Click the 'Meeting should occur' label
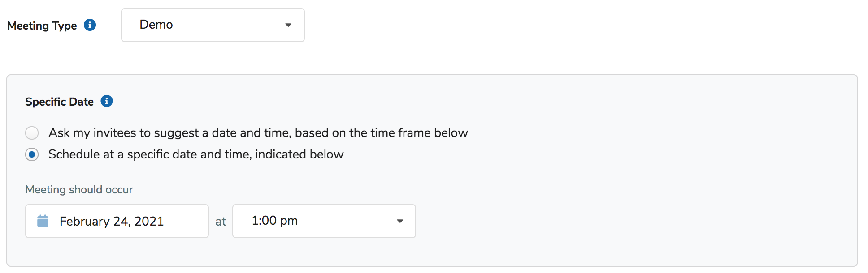Screen dimensions: 868x273 [x=79, y=189]
